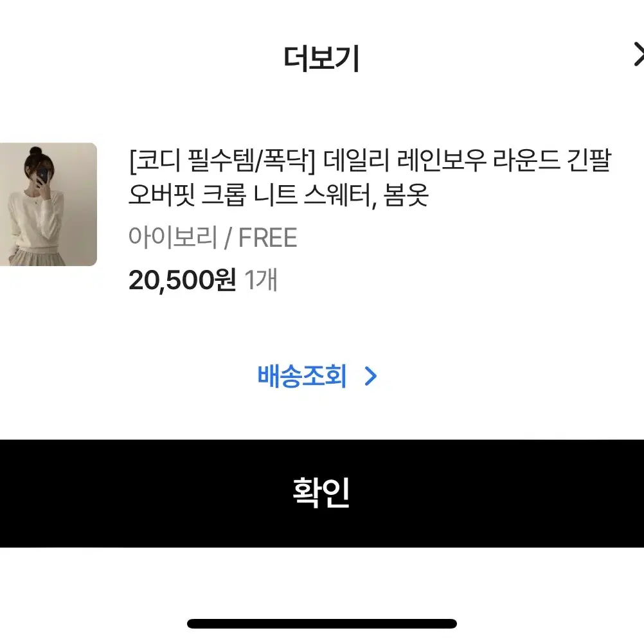Open the ivory knit sweater product thumbnail

click(x=48, y=204)
